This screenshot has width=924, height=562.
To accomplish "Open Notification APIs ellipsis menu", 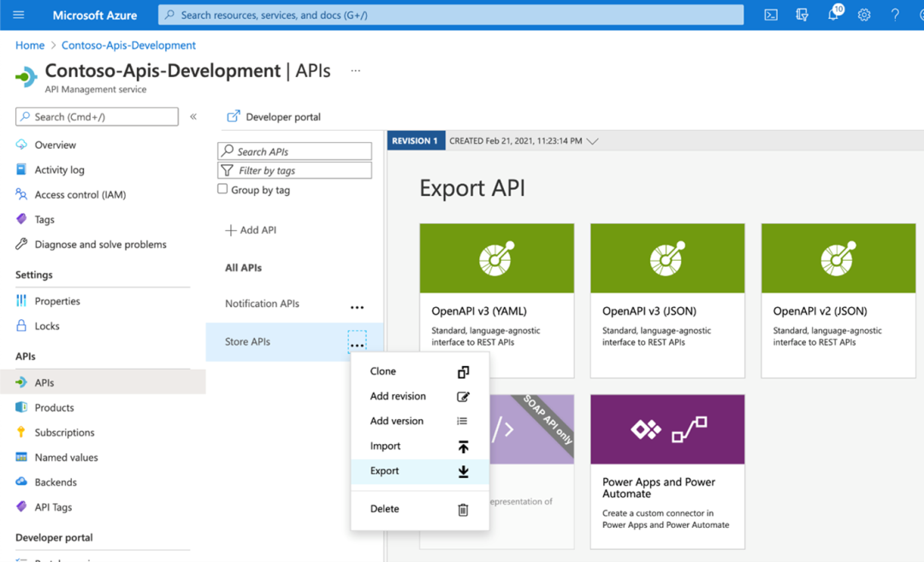I will pos(357,307).
